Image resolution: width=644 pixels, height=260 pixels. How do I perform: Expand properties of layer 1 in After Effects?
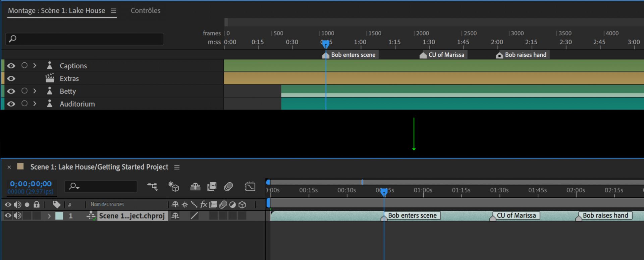[x=49, y=216]
